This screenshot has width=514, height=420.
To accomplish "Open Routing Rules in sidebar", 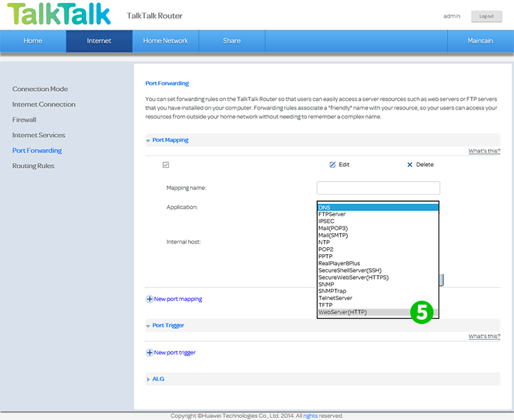I will [33, 166].
